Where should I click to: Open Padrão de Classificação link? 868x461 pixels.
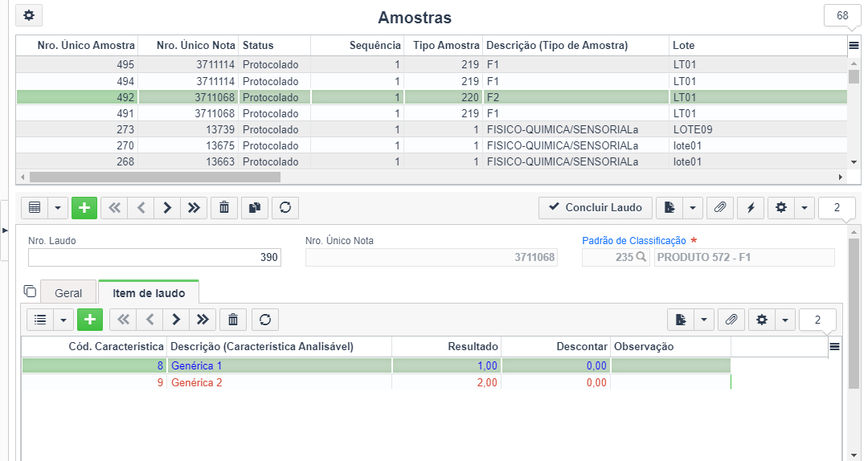pos(634,241)
